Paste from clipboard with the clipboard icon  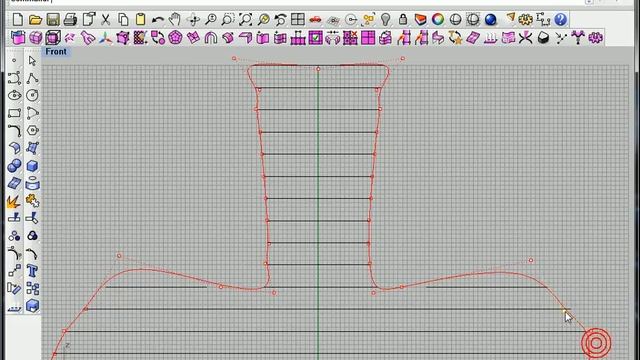[x=140, y=19]
